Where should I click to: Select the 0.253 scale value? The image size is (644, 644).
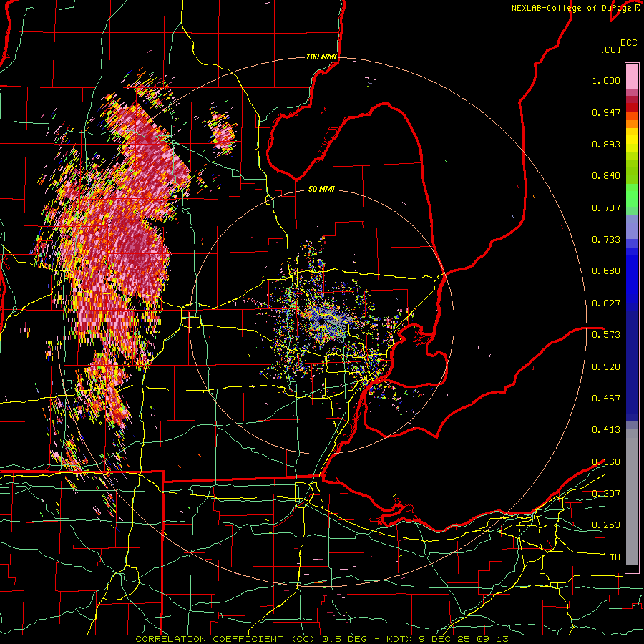tap(606, 525)
